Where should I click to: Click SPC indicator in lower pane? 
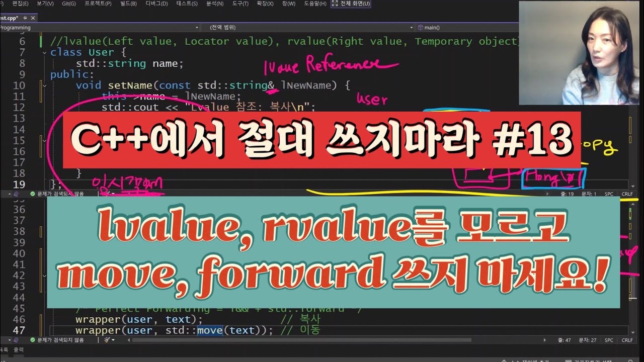coord(609,340)
